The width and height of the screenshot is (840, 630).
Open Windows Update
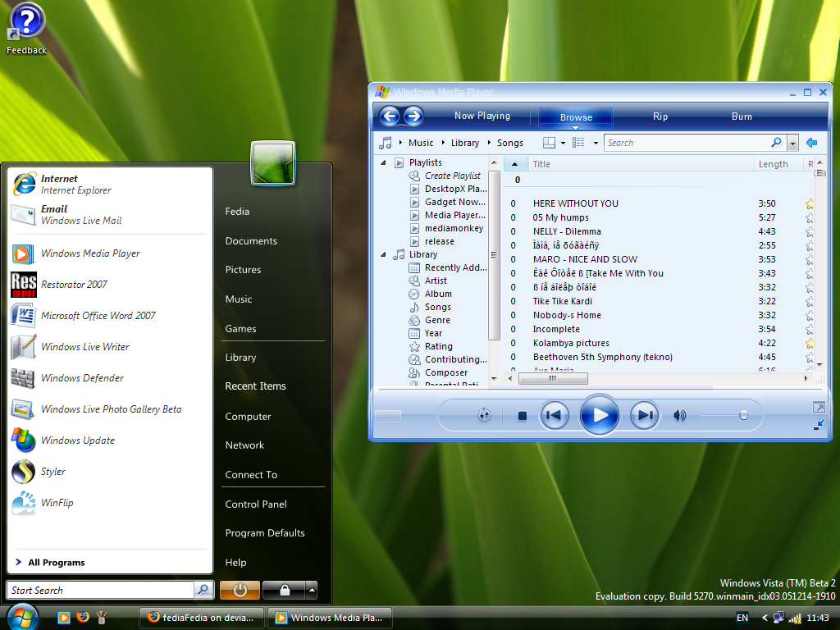[110, 441]
